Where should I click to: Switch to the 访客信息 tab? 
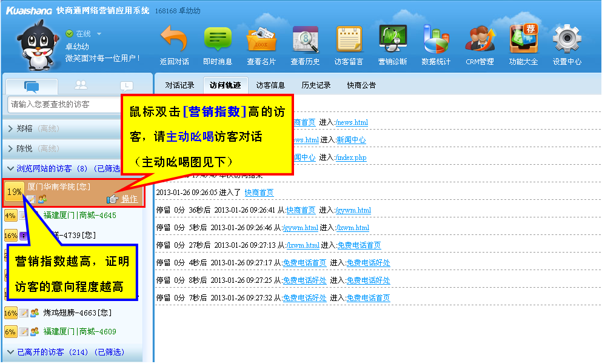point(270,85)
